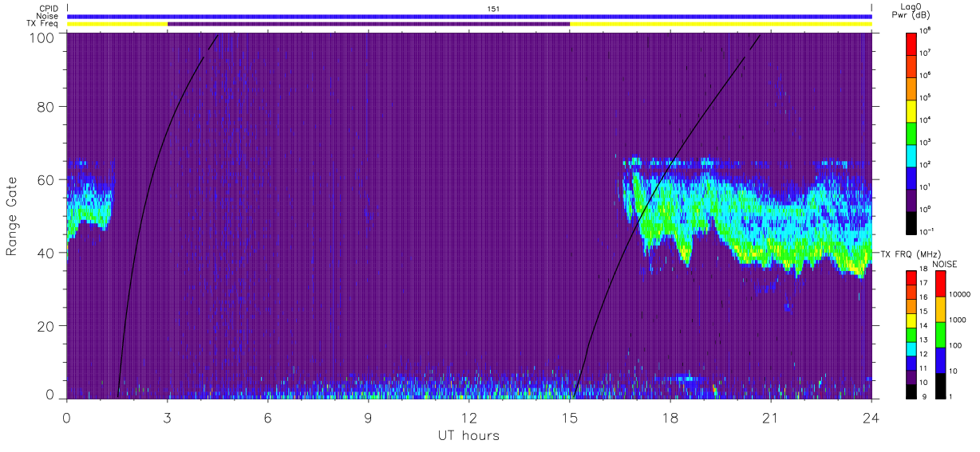Click the CPID value 151
Viewport: 980px width, 452px height.
pos(494,8)
